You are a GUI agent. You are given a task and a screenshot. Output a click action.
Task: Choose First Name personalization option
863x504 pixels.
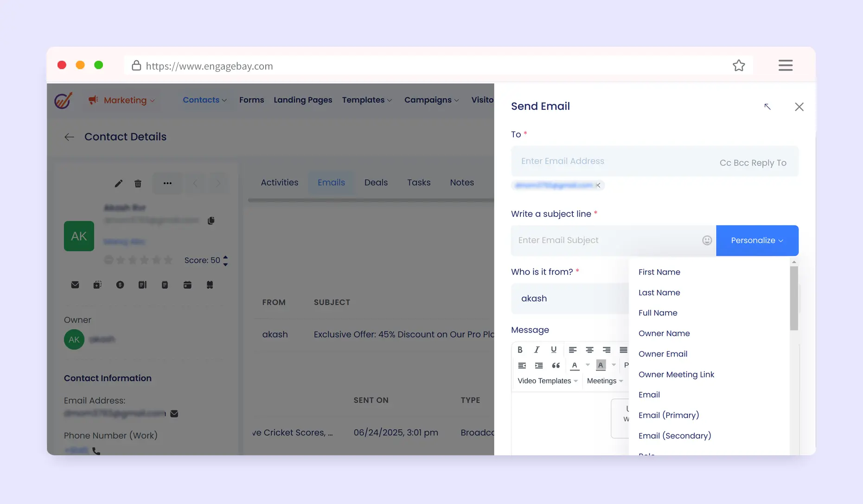coord(659,272)
